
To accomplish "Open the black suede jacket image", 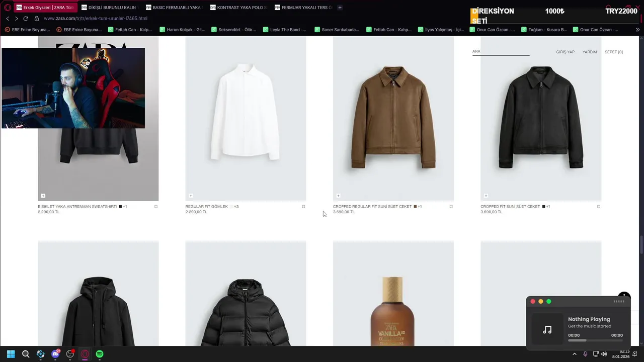I will point(541,119).
